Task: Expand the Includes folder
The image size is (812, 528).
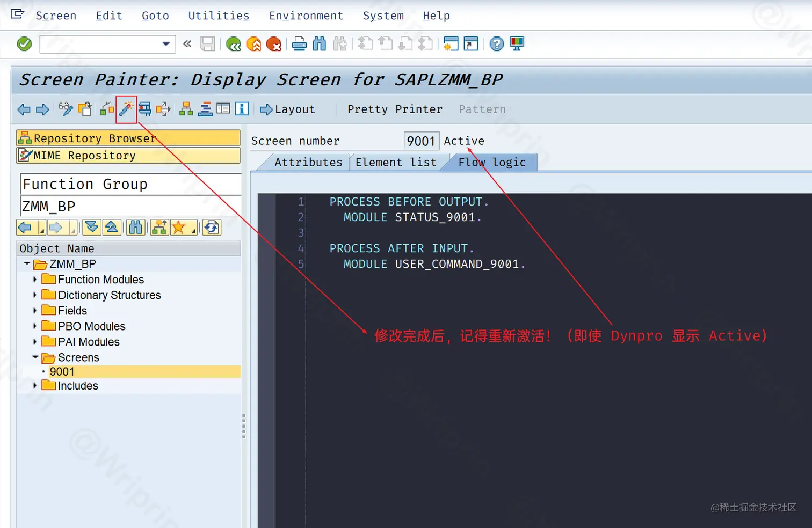Action: 35,385
